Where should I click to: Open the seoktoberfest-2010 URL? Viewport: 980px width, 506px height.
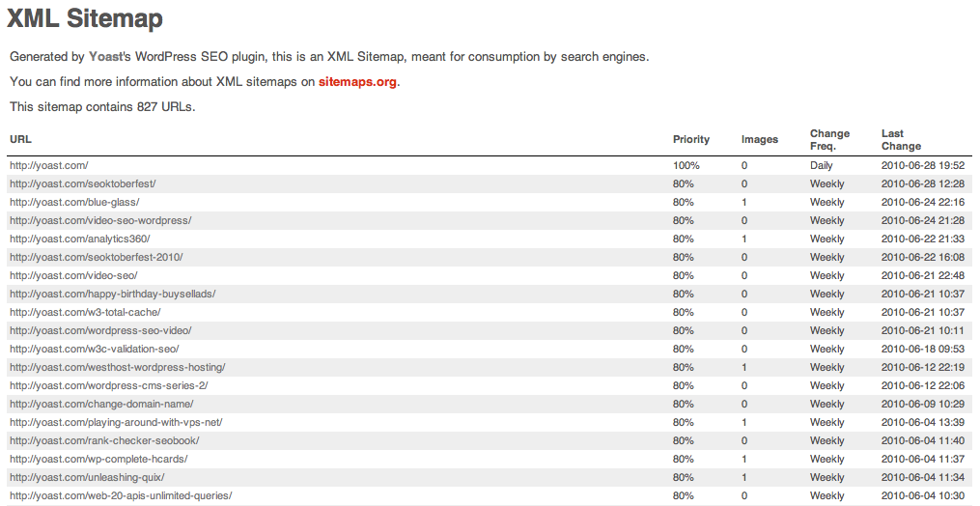pos(97,257)
